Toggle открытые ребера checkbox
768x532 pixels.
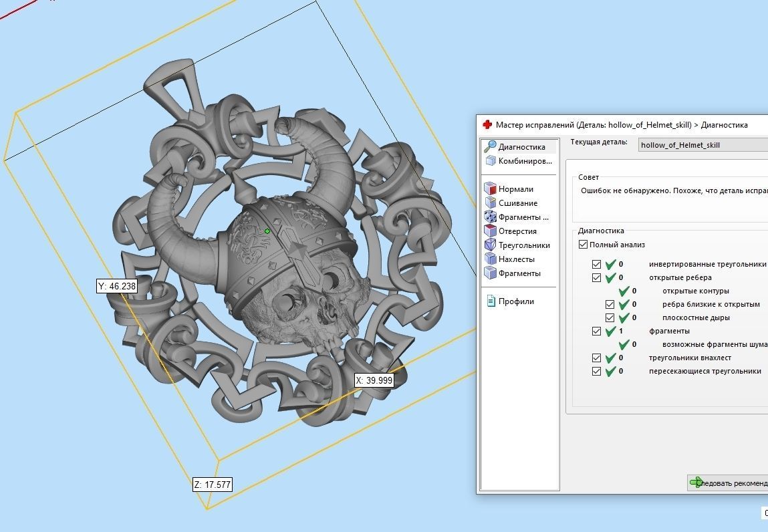(x=596, y=278)
